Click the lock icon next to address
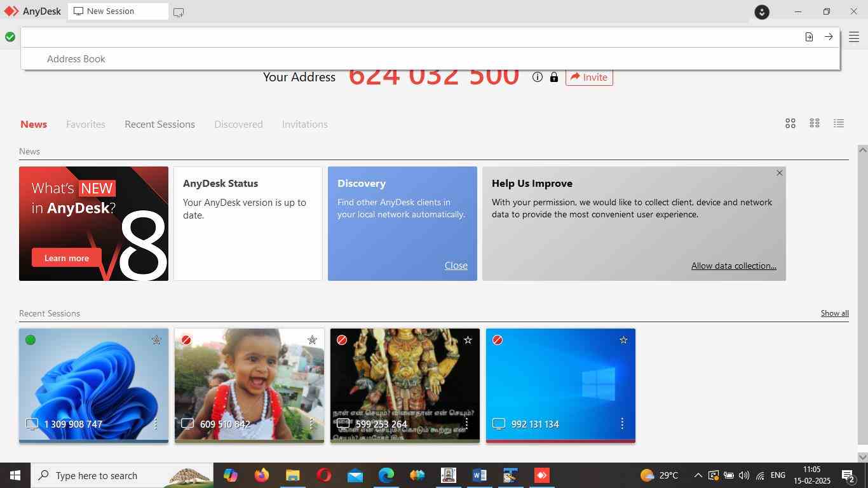Screen dimensions: 868x488 (554, 77)
